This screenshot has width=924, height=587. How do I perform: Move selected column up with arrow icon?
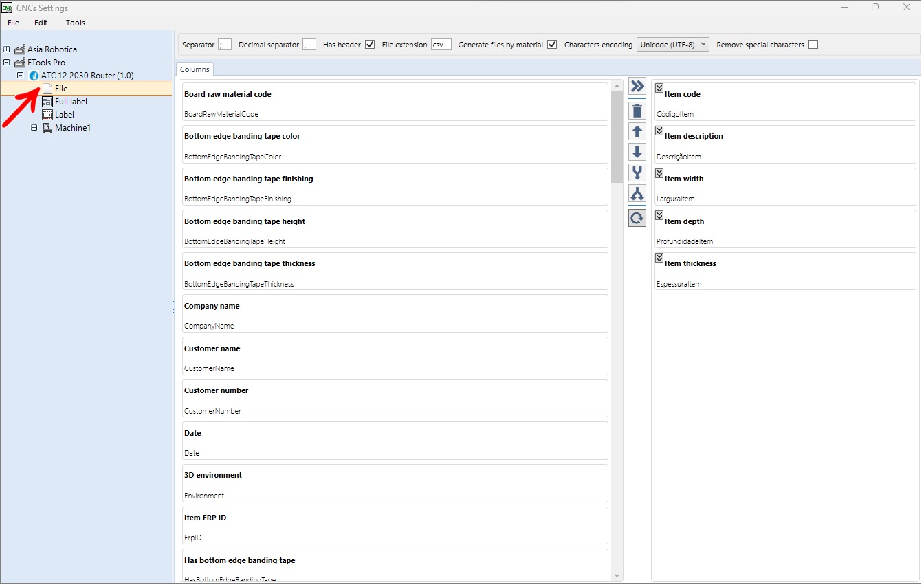[637, 131]
